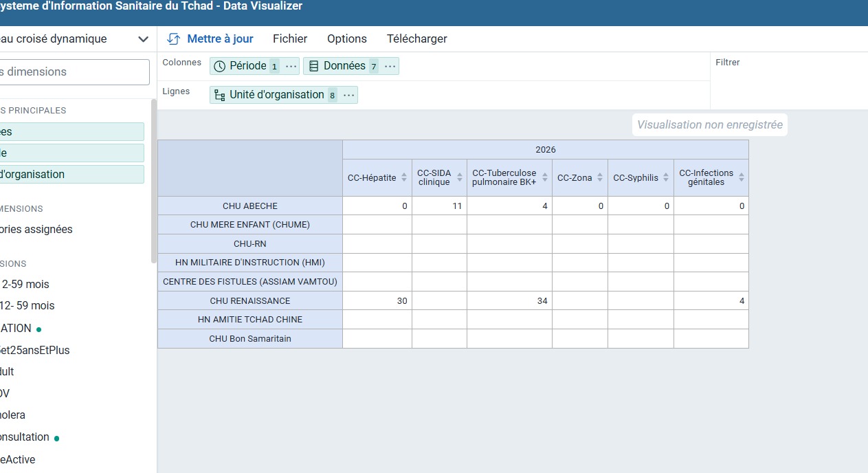Click CHU RENAISSANCE value 30 cell
The width and height of the screenshot is (868, 473).
[x=377, y=301]
